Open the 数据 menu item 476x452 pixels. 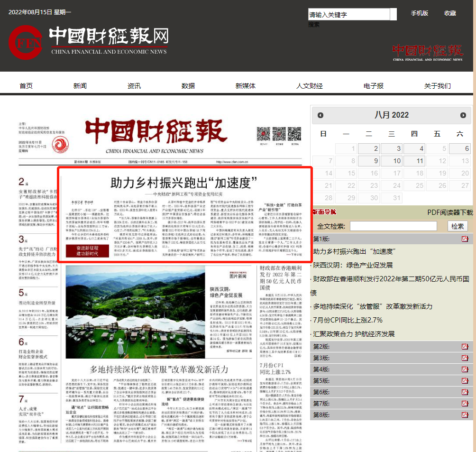pyautogui.click(x=188, y=86)
